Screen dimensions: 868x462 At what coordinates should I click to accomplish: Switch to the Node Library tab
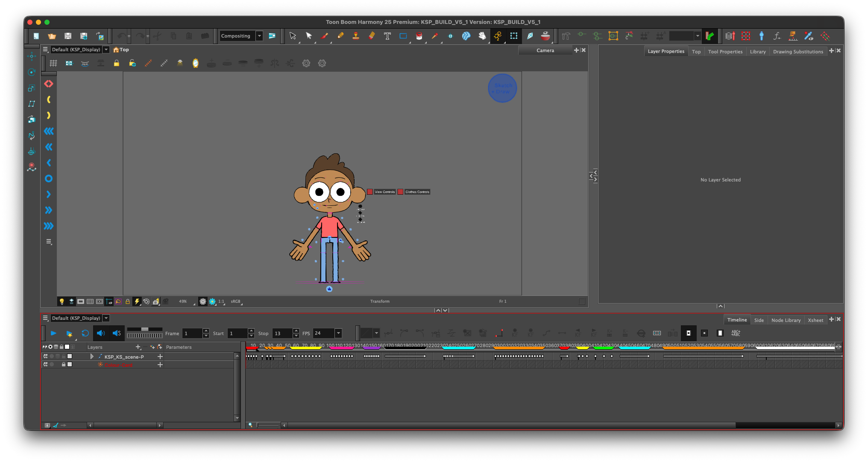pos(786,320)
